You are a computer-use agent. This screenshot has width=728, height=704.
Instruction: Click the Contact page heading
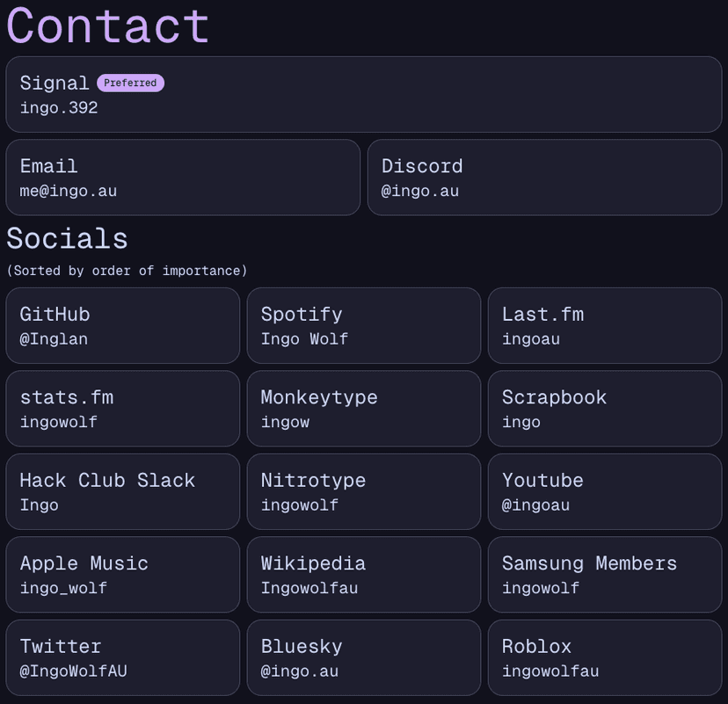click(108, 26)
